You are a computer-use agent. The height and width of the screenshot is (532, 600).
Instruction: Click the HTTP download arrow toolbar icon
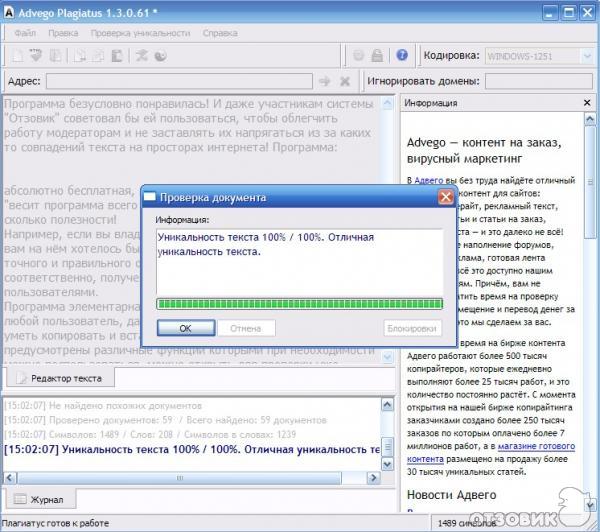[36, 55]
